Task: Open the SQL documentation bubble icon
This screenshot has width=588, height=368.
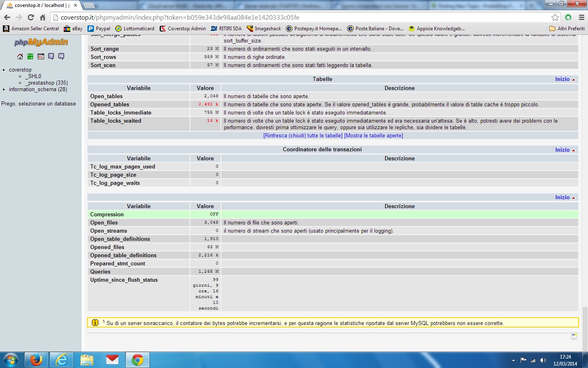Action: (61, 56)
